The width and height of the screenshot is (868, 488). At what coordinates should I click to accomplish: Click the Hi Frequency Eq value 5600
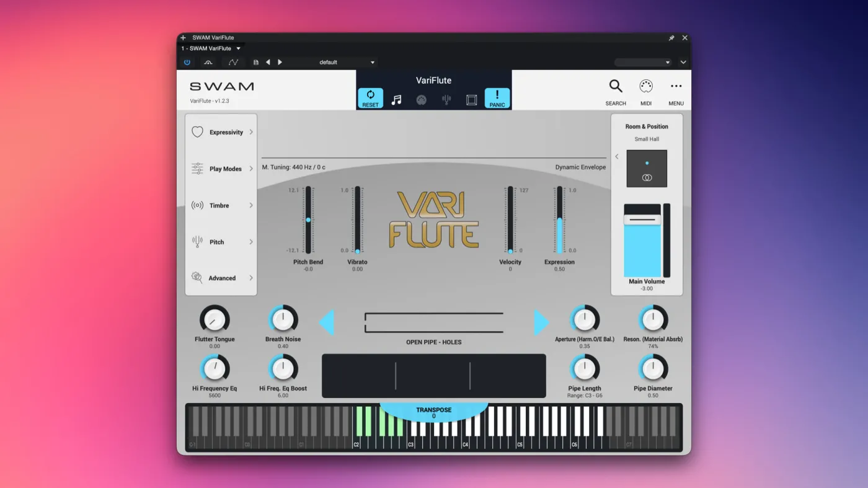tap(215, 396)
